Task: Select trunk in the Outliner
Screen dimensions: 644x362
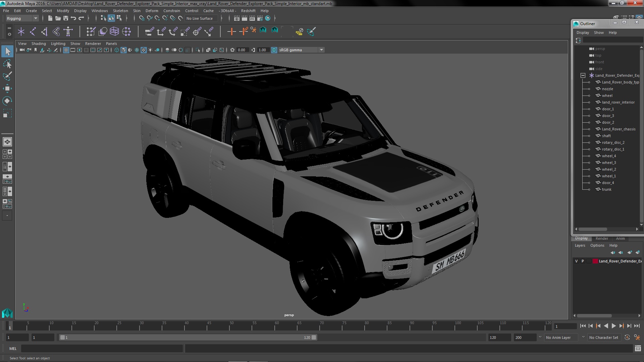Action: 606,189
